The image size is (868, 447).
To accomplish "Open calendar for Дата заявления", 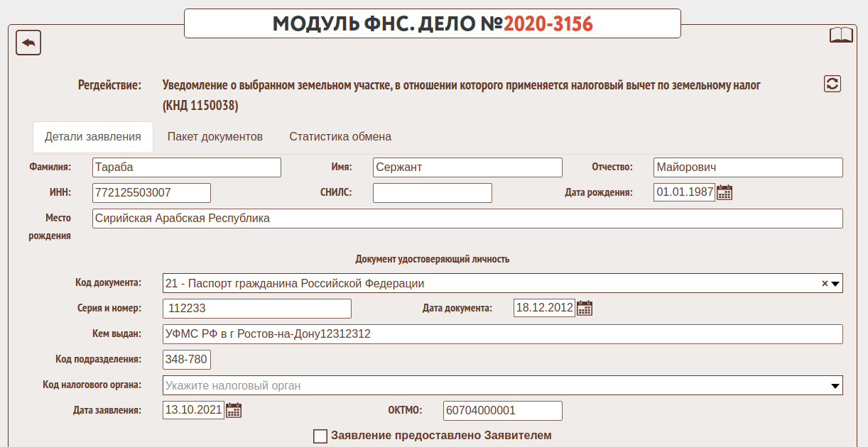I will (x=234, y=410).
